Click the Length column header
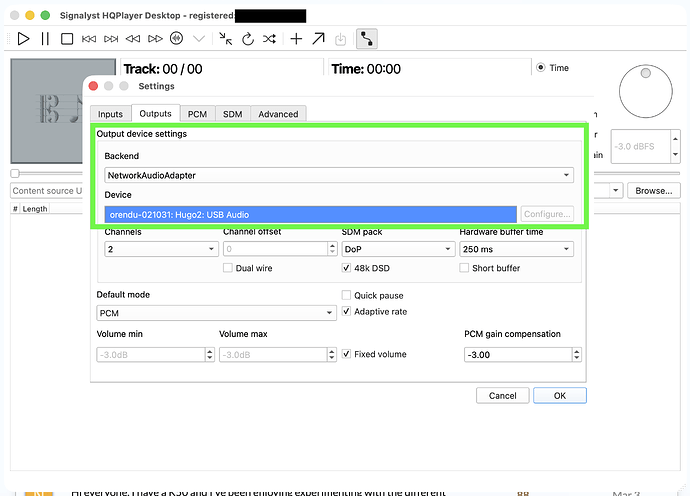Image resolution: width=690 pixels, height=496 pixels. (x=35, y=209)
